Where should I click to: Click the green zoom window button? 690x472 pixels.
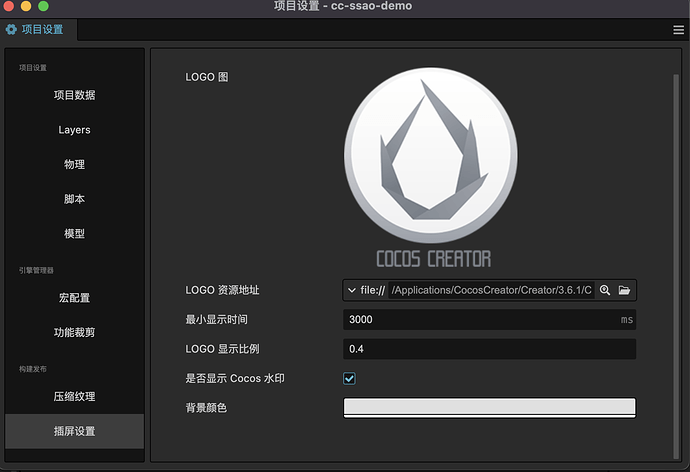coord(43,6)
